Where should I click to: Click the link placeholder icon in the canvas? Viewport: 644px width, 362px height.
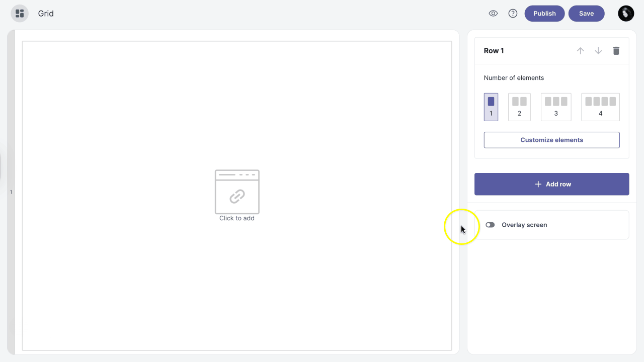(237, 193)
